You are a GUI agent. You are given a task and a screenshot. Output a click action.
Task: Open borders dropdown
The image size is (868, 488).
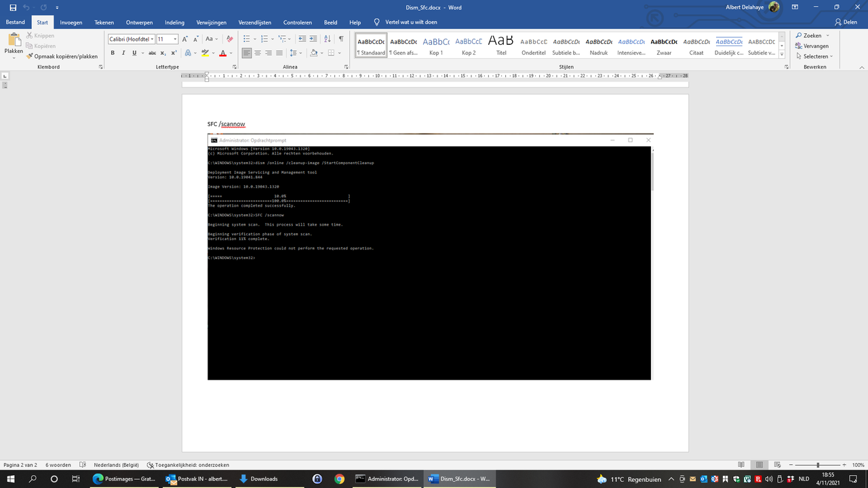[x=340, y=53]
